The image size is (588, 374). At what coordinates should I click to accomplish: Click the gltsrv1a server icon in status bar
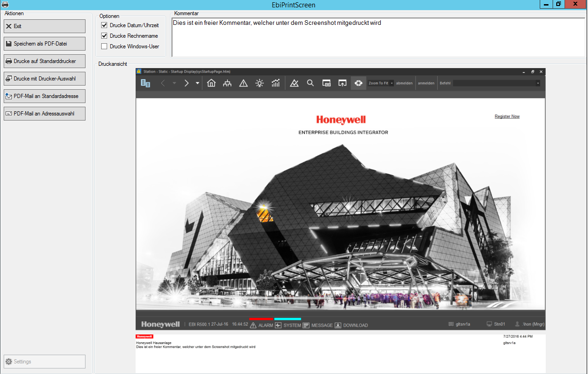click(451, 324)
